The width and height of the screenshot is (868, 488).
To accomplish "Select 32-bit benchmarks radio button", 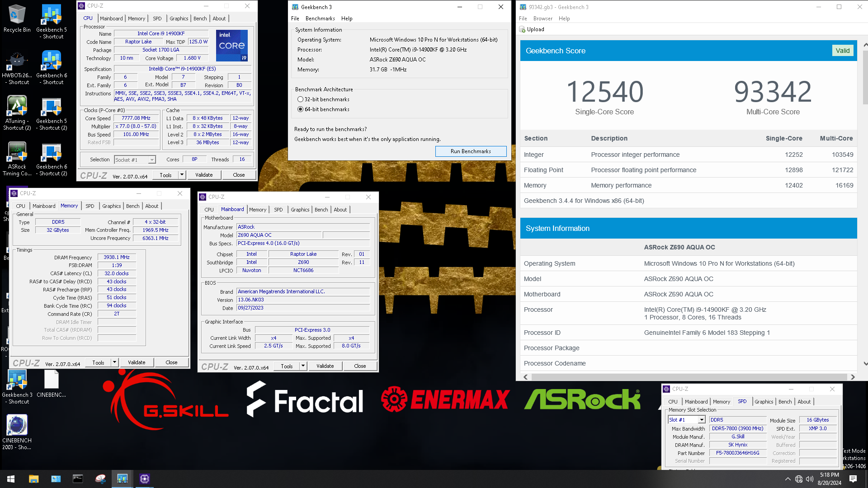I will 300,99.
